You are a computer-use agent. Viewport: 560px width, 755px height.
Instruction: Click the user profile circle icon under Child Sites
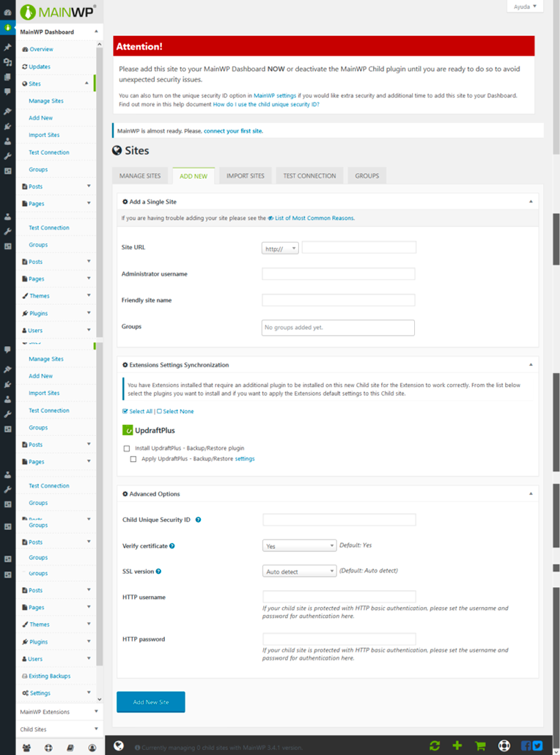click(92, 748)
